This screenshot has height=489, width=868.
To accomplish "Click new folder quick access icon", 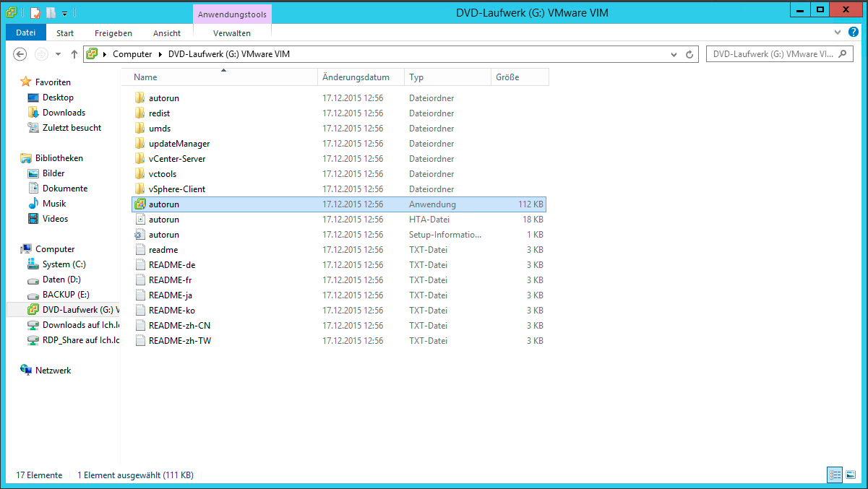I will (51, 12).
